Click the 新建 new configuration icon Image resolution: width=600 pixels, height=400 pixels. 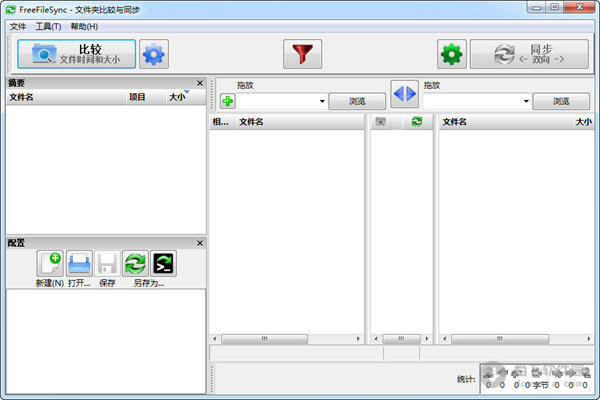click(x=50, y=264)
